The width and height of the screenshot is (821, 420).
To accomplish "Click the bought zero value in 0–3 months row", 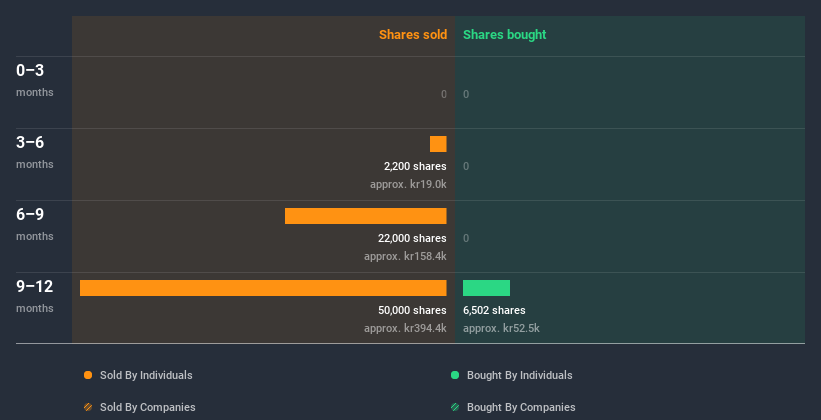I will (x=466, y=94).
